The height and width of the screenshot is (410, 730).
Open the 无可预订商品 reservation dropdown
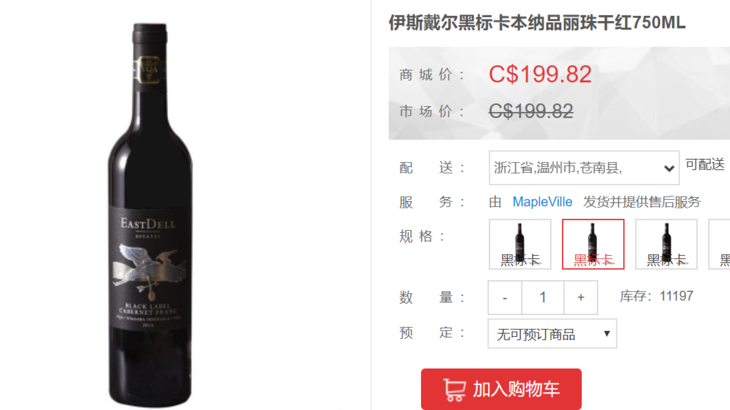tap(552, 334)
